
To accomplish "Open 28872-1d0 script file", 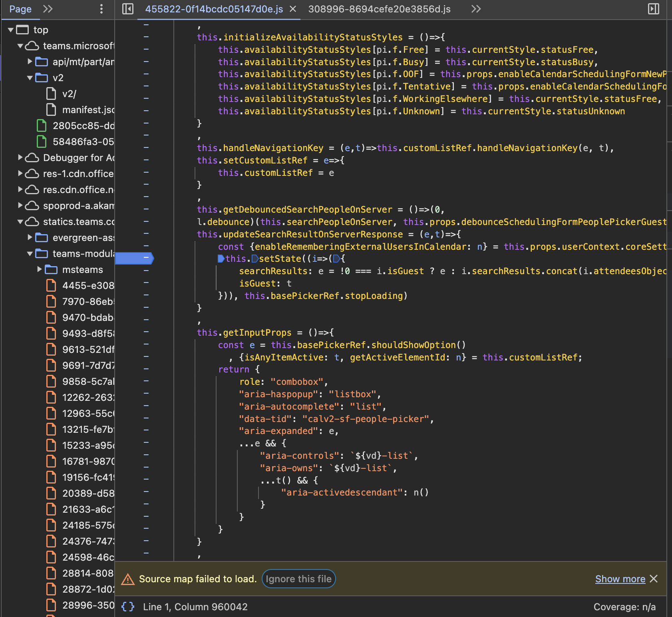I will (x=80, y=589).
